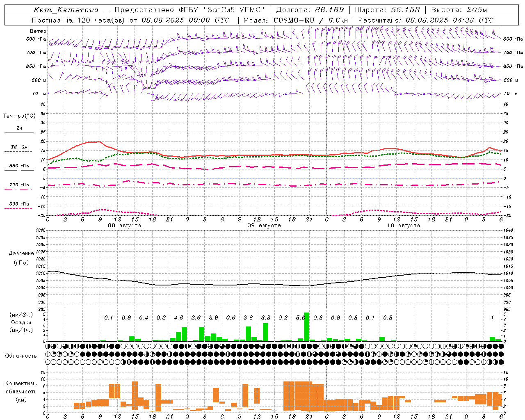Click the left-side '10 м' wind level label

click(40, 94)
